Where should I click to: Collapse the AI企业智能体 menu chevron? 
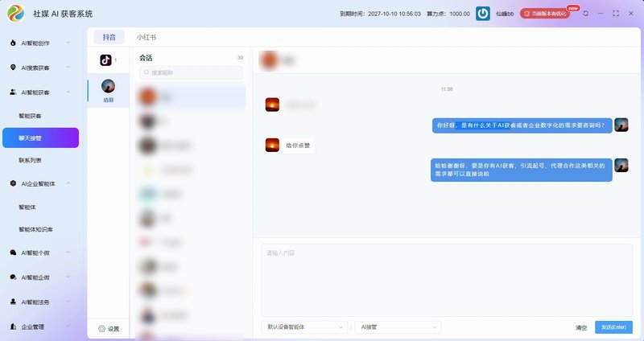pos(68,183)
